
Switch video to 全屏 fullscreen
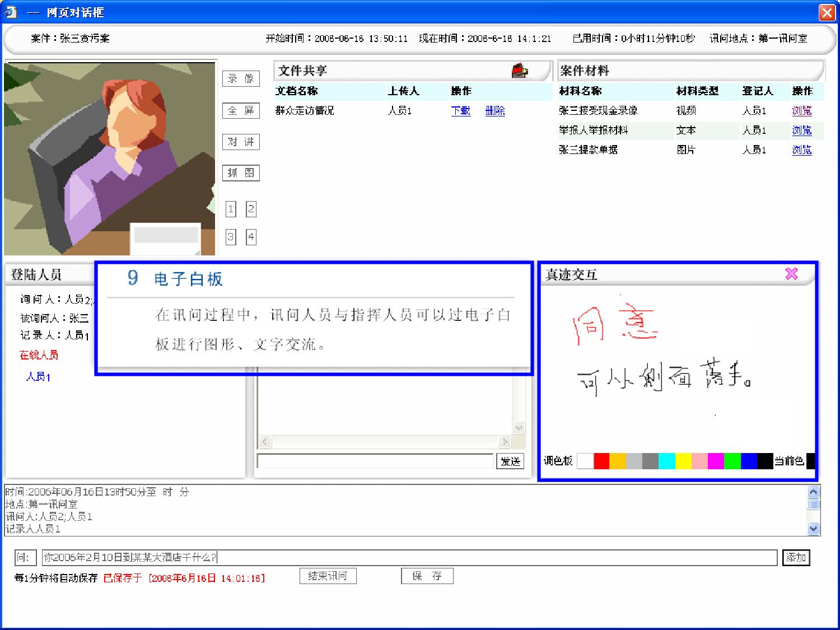tap(241, 110)
